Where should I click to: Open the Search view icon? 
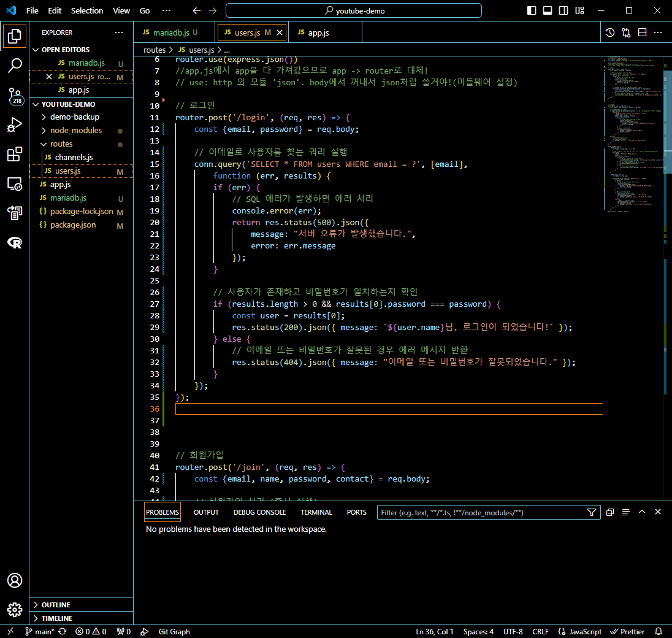(x=15, y=66)
